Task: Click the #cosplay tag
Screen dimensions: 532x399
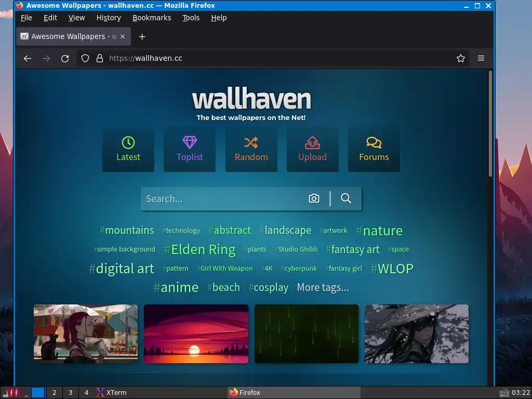Action: (x=269, y=287)
